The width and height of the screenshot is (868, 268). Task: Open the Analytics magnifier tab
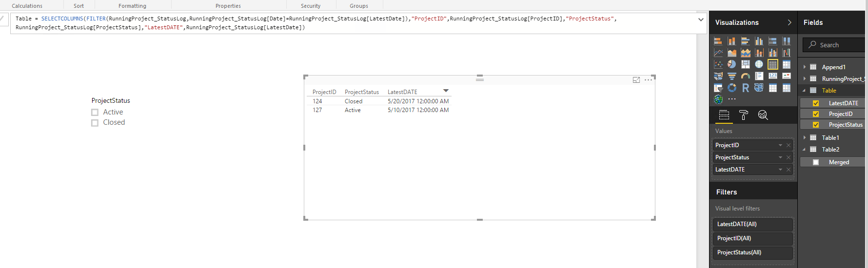[763, 115]
